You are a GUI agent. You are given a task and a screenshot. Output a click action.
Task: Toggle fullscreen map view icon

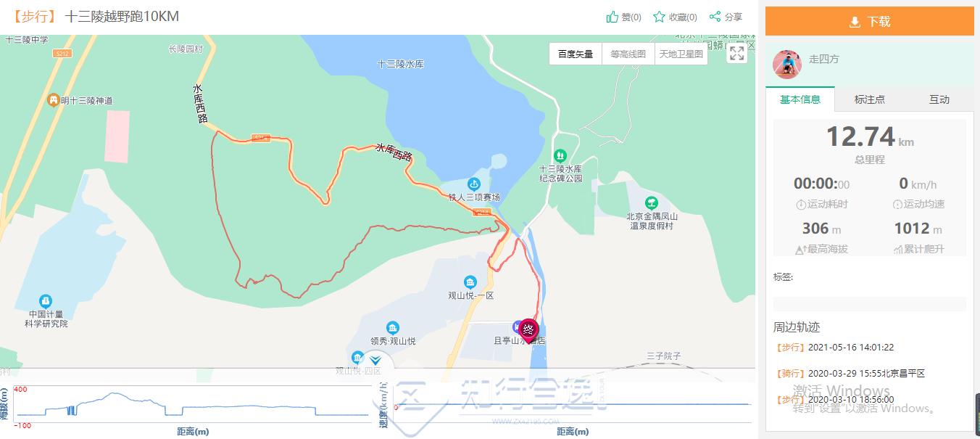736,53
